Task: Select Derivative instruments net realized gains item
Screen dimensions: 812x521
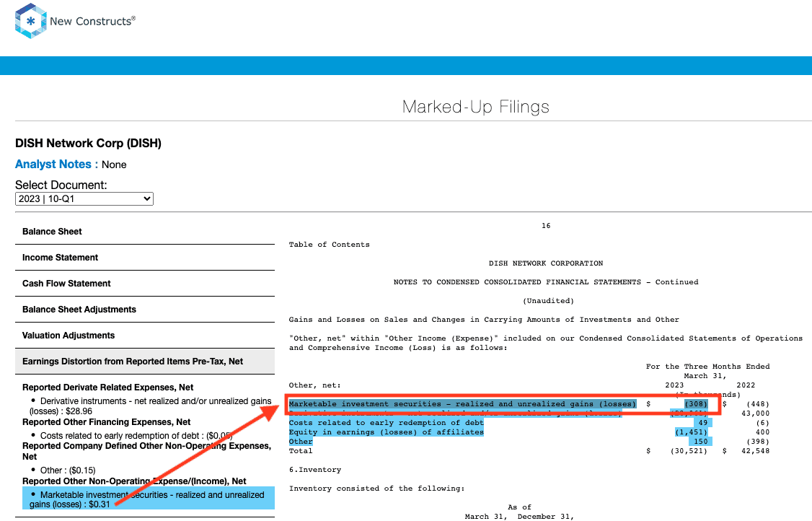Action: coord(150,406)
